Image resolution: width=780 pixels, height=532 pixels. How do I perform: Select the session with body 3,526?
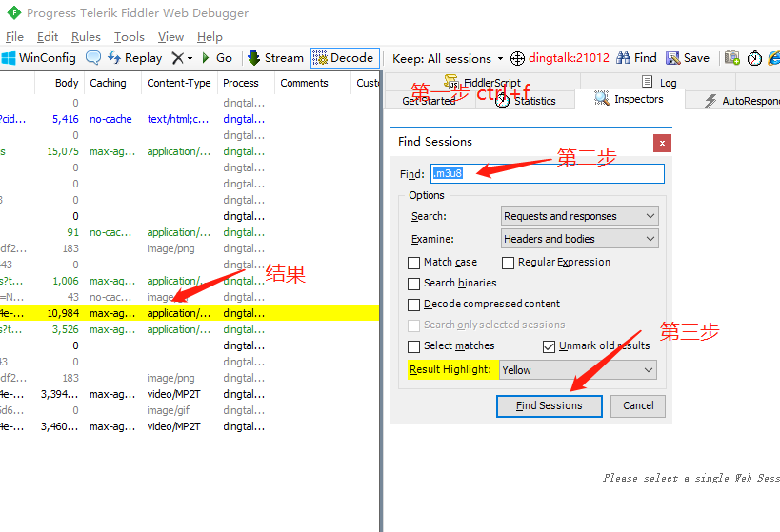click(x=189, y=329)
